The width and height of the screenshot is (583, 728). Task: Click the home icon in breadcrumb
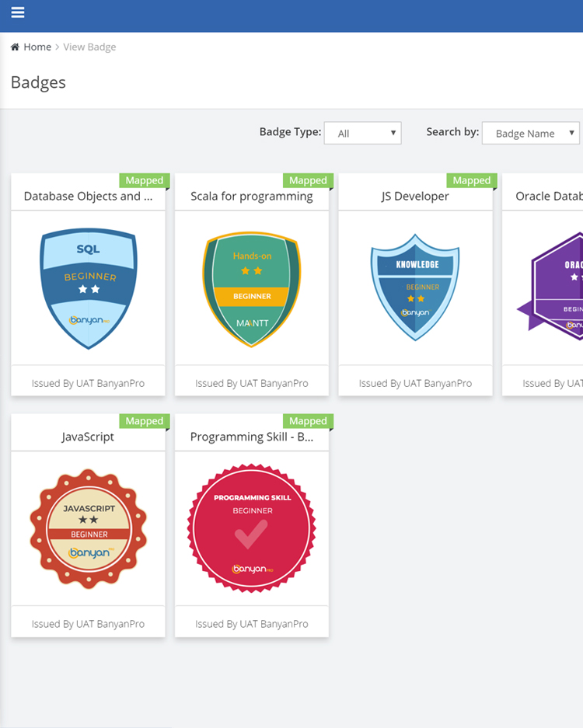coord(15,47)
